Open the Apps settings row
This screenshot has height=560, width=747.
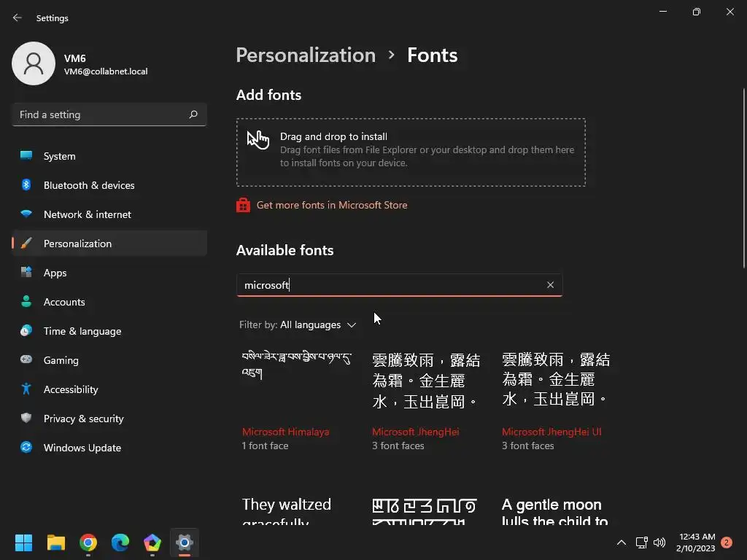tap(109, 273)
